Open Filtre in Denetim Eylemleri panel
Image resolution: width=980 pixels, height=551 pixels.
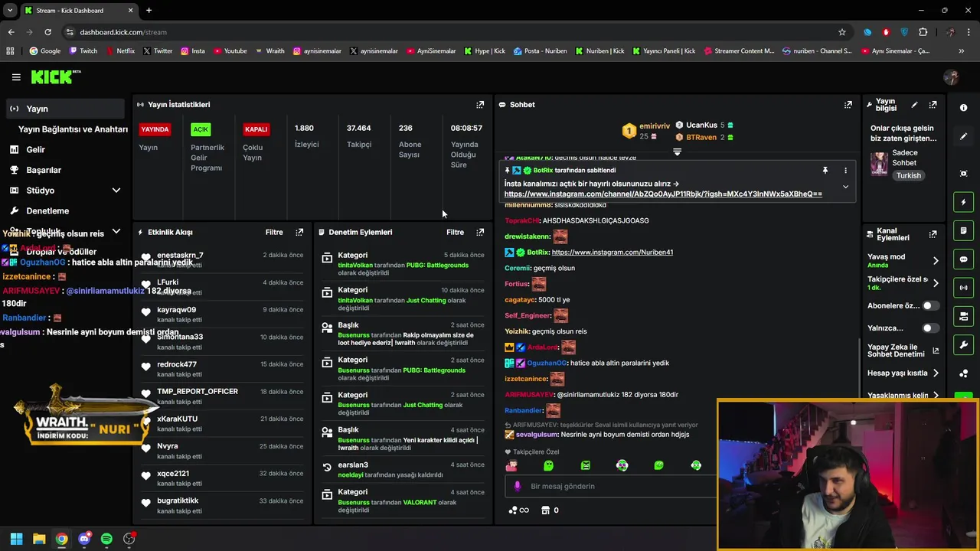click(x=455, y=232)
